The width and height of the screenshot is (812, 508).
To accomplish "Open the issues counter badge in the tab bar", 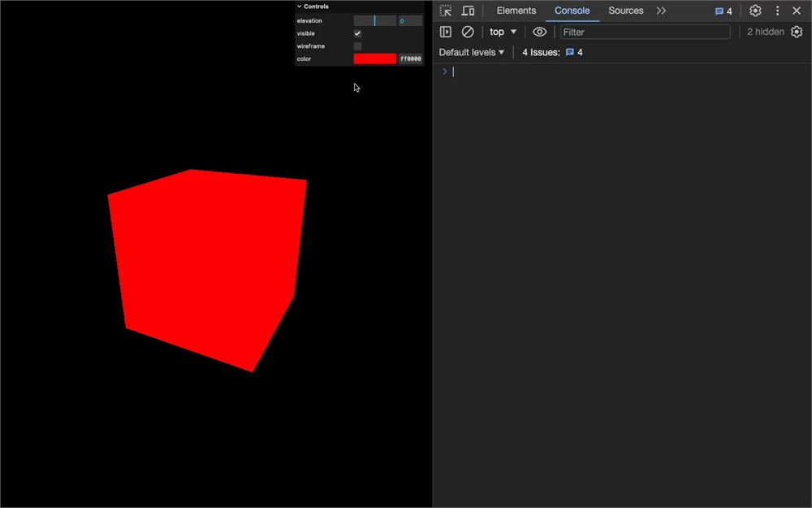I will [724, 11].
